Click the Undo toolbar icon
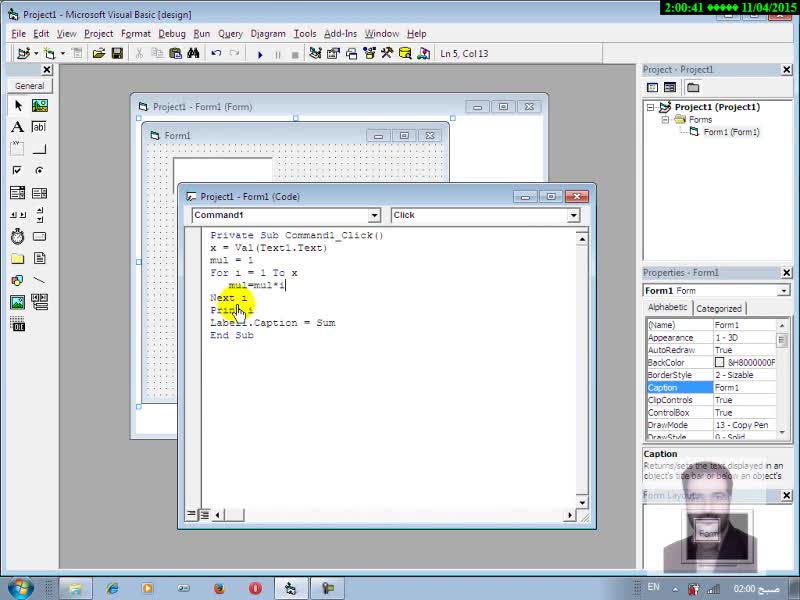This screenshot has height=600, width=800. [x=216, y=53]
